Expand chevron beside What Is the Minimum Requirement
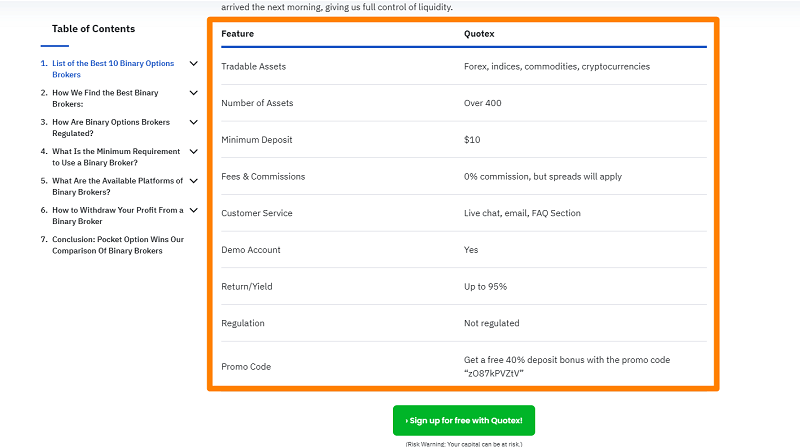Screen dimensions: 800x447 [x=193, y=152]
